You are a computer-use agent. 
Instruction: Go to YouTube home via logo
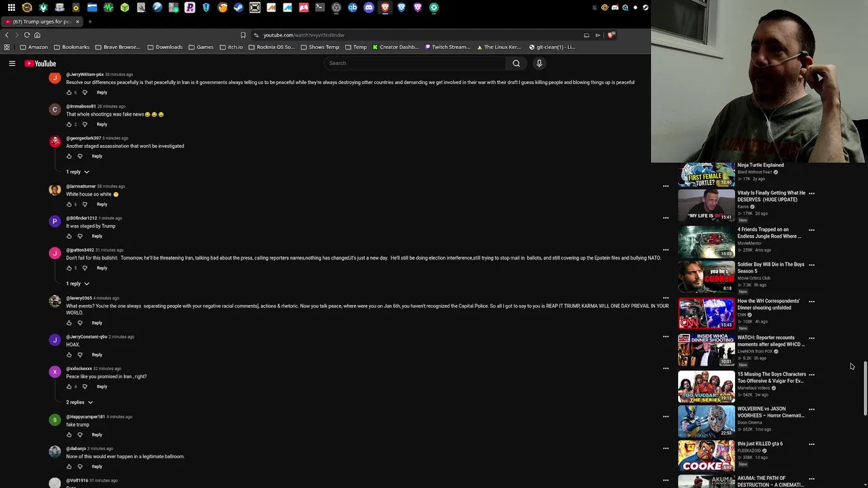click(x=41, y=63)
